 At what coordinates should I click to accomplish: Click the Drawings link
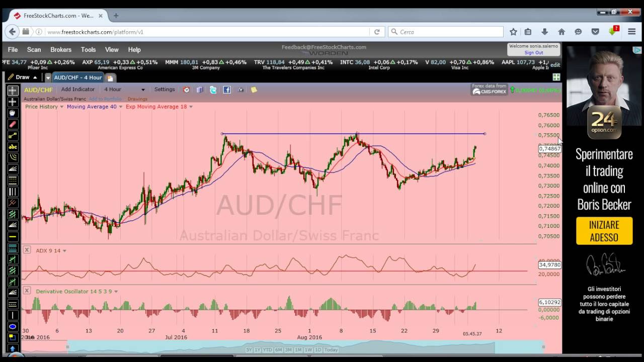click(137, 99)
